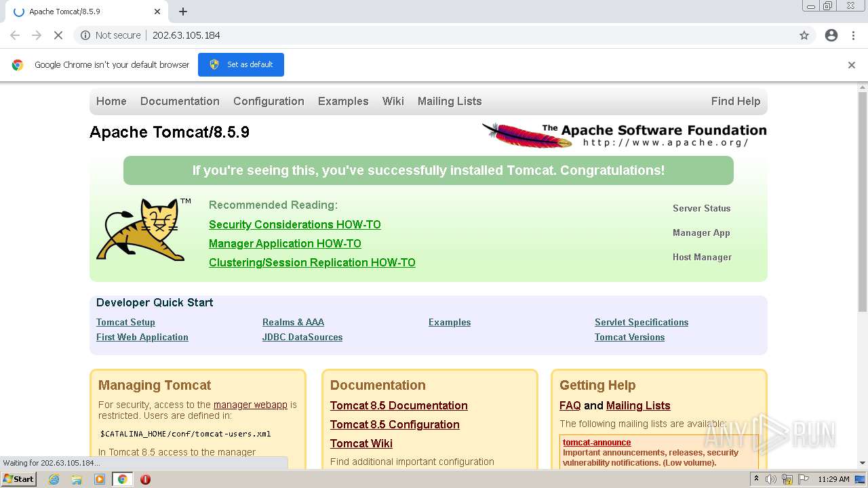This screenshot has width=868, height=488.
Task: Click the Tomcat cat logo
Action: click(x=142, y=229)
